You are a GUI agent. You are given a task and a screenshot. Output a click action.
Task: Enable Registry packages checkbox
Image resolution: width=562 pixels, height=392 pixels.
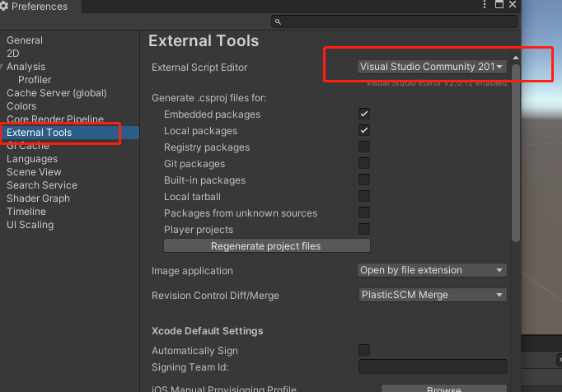tap(364, 147)
